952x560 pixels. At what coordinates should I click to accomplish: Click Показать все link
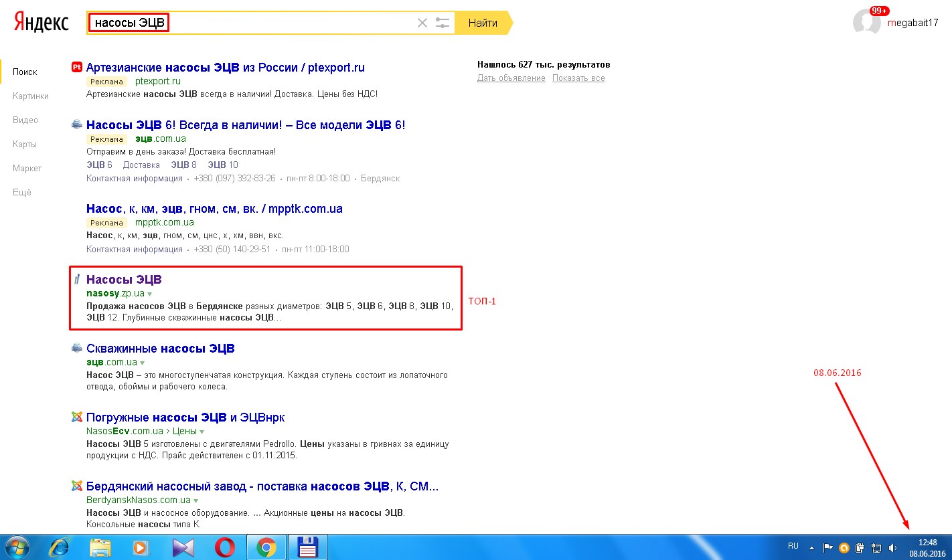click(x=578, y=78)
